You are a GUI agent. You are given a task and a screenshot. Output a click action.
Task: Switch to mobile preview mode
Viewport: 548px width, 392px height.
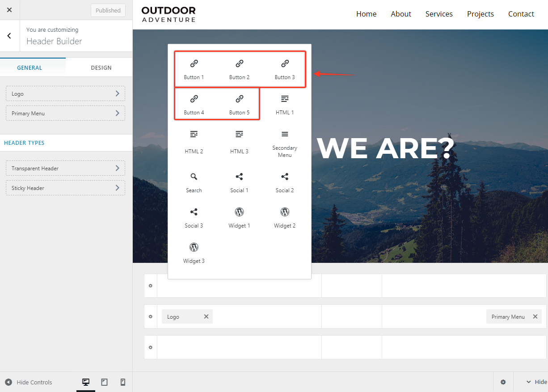pyautogui.click(x=123, y=382)
